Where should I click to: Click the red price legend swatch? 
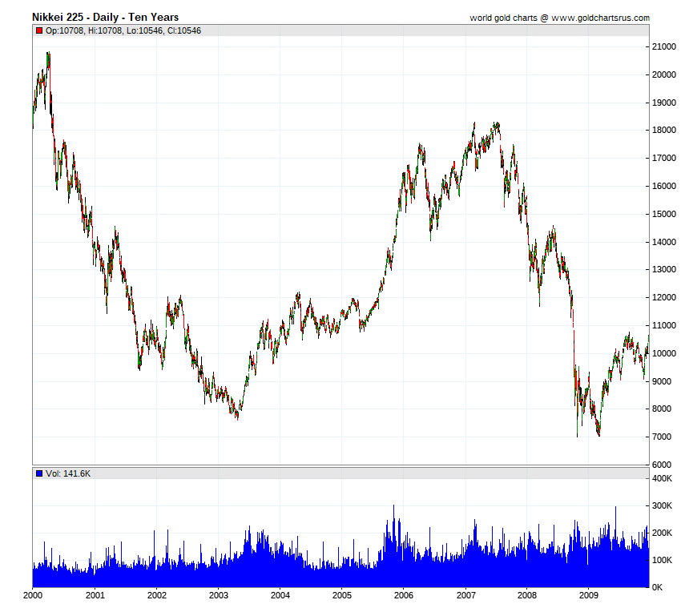pos(39,30)
